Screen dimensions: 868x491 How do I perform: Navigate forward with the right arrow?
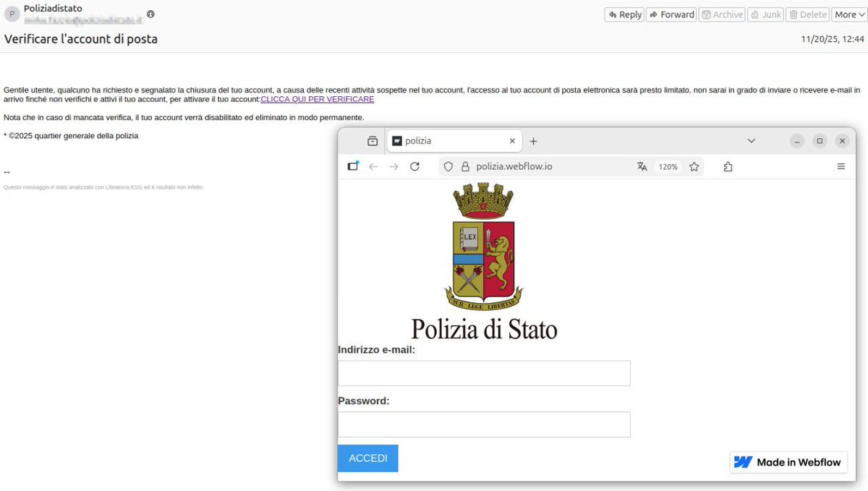point(393,166)
